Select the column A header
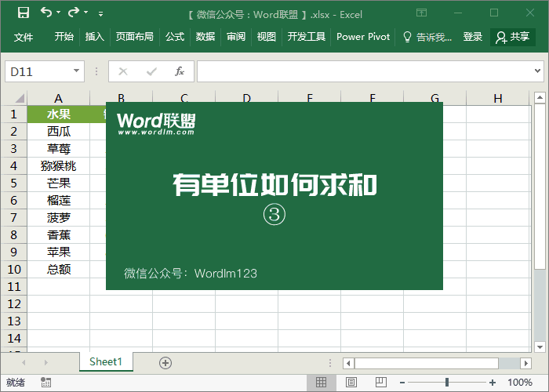Image resolution: width=549 pixels, height=392 pixels. (59, 98)
